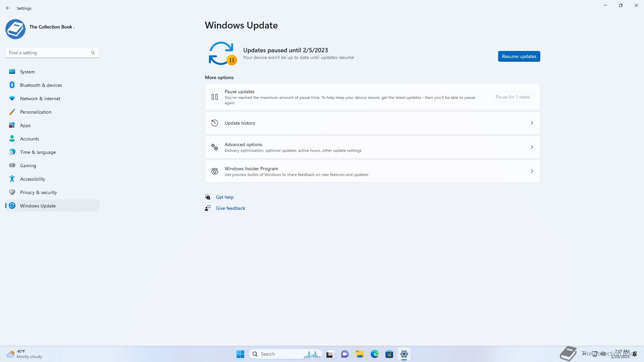Click into Find a setting field
The image size is (644, 362).
click(x=52, y=53)
